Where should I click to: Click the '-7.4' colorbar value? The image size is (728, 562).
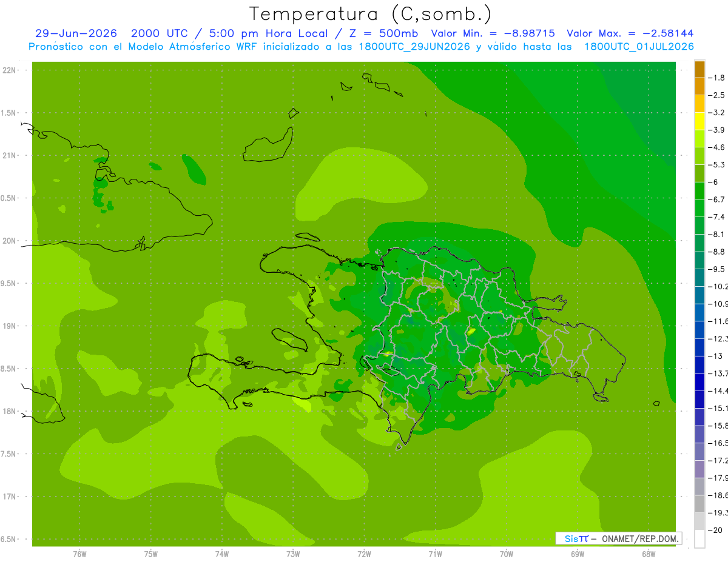(x=717, y=216)
